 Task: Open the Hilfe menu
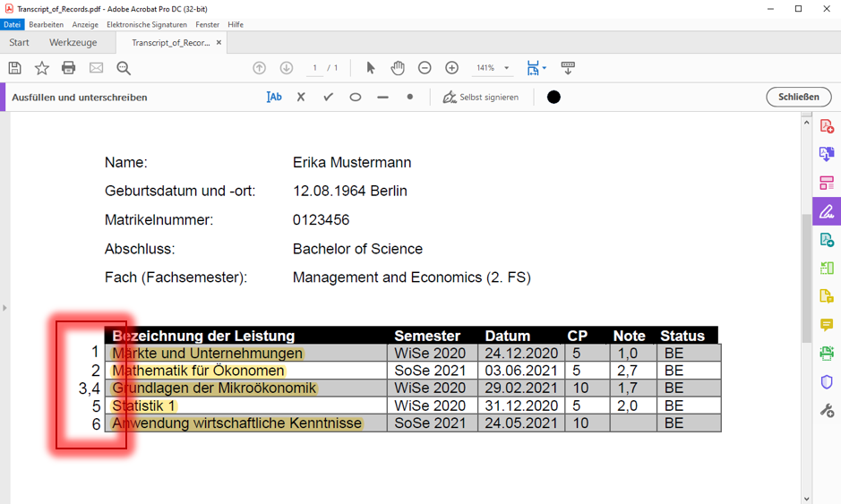(x=236, y=25)
